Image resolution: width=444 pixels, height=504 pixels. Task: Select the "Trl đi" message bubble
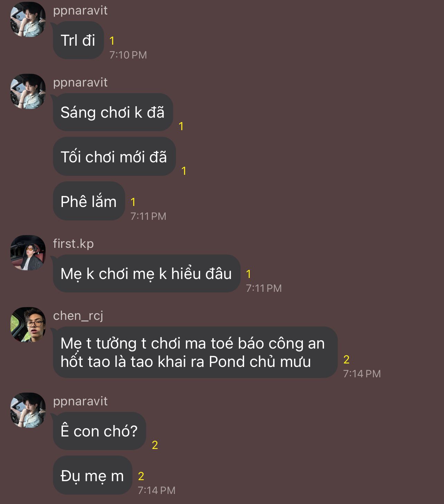pyautogui.click(x=78, y=40)
